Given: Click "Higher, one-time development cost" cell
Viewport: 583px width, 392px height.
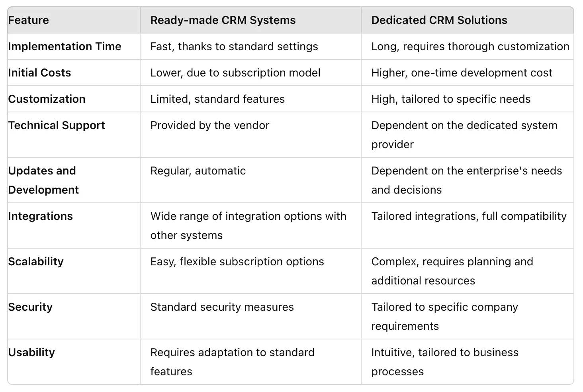Looking at the screenshot, I should click(x=462, y=73).
